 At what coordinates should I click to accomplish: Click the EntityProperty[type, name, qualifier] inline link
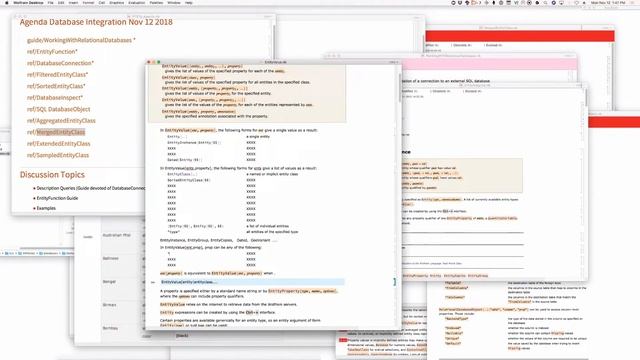pyautogui.click(x=302, y=291)
